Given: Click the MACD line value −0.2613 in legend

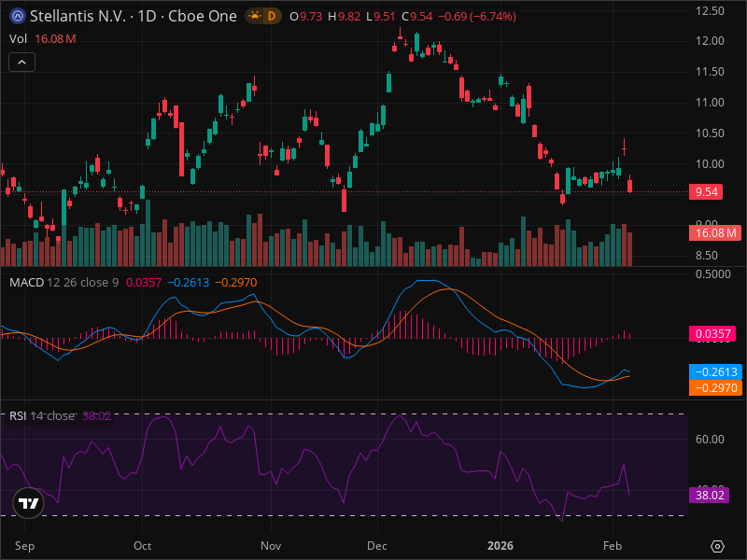Looking at the screenshot, I should point(189,283).
